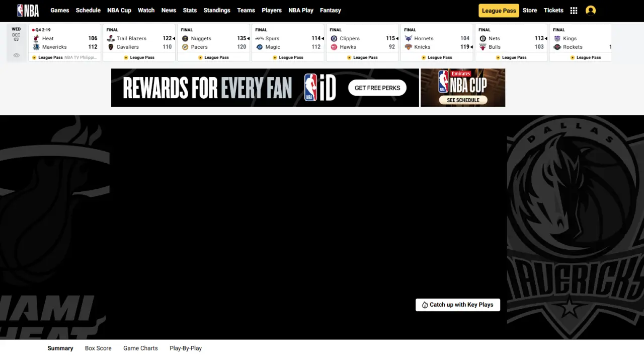The width and height of the screenshot is (644, 357).
Task: Open the Fantasy menu
Action: 331,11
